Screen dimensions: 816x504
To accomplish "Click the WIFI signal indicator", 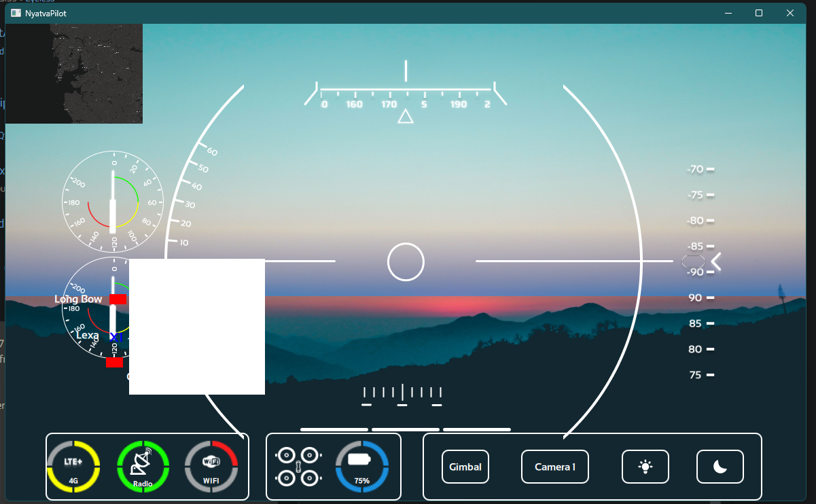I will pyautogui.click(x=211, y=466).
